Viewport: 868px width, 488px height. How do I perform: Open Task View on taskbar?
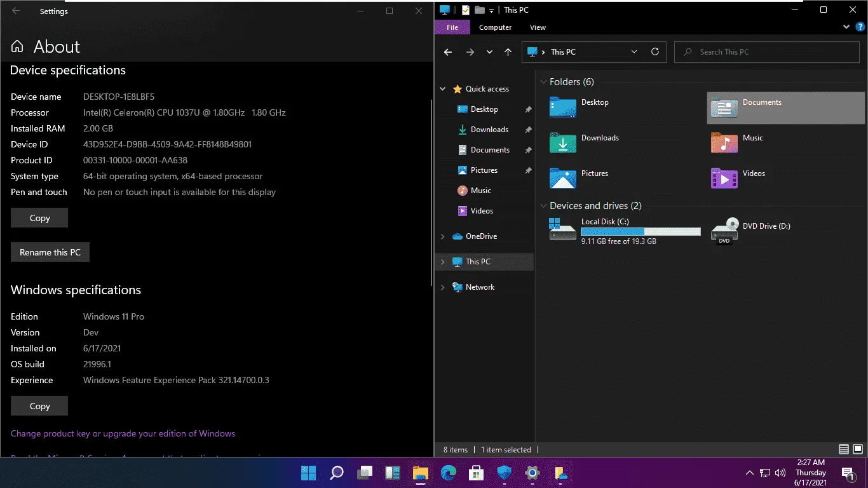click(365, 473)
